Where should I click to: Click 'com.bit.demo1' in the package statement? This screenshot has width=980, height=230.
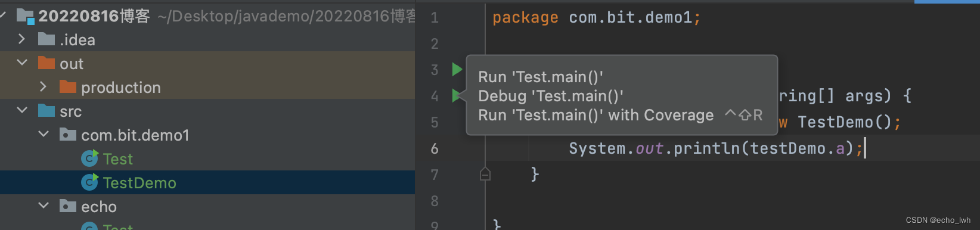[631, 18]
